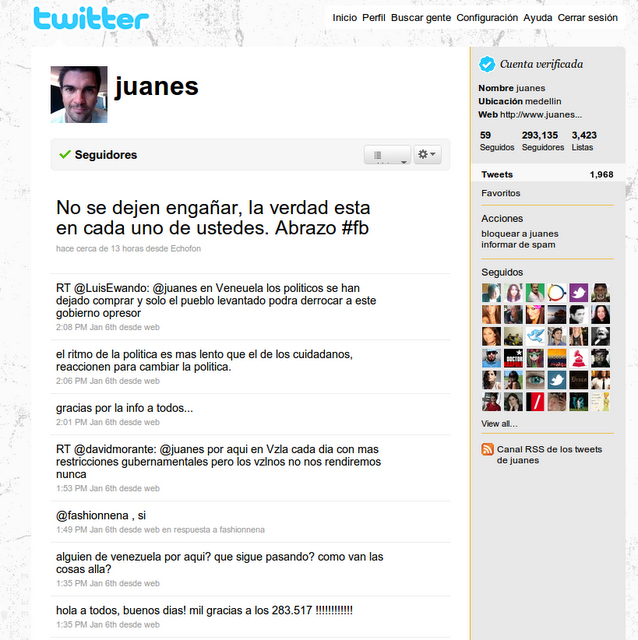Click View all... under Seguidos
Viewport: 638px width, 640px height.
click(x=499, y=424)
